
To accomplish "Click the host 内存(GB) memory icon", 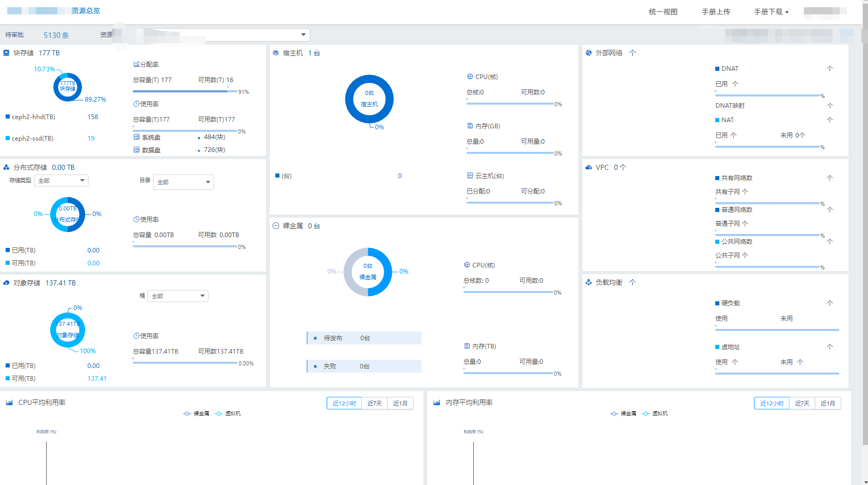I will (x=470, y=126).
